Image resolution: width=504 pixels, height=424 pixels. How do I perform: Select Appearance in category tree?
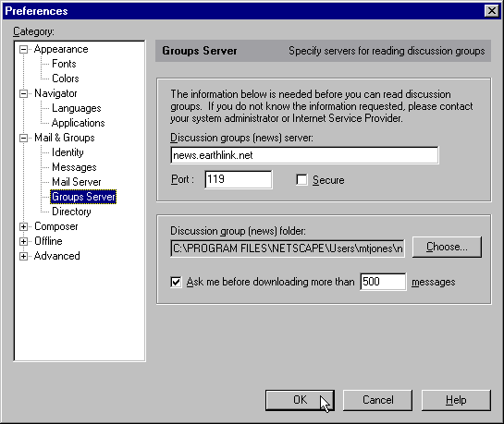coord(61,49)
